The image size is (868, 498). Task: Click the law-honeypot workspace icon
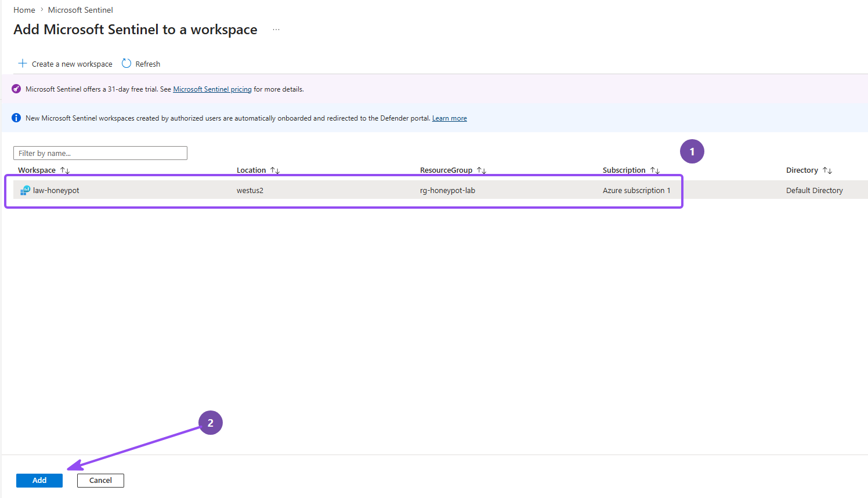[25, 190]
